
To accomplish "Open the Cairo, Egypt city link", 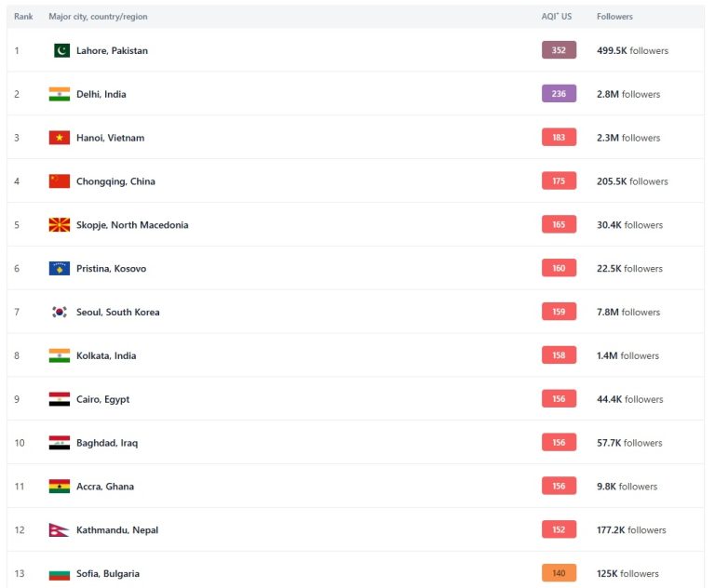I will coord(103,399).
